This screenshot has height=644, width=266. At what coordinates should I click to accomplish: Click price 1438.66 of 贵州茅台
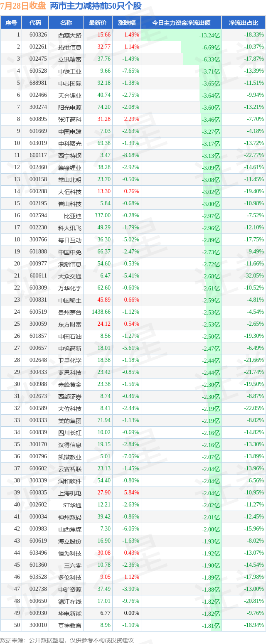[x=101, y=312]
